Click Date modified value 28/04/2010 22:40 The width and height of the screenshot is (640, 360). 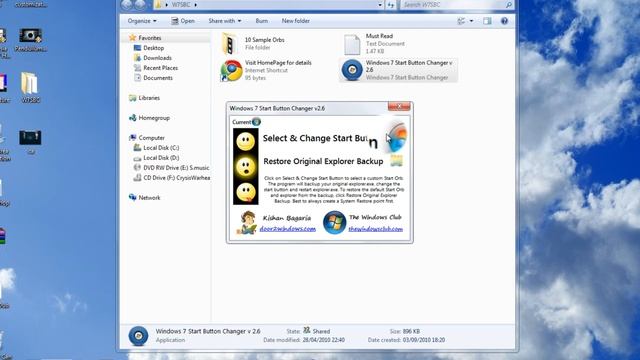click(x=323, y=340)
